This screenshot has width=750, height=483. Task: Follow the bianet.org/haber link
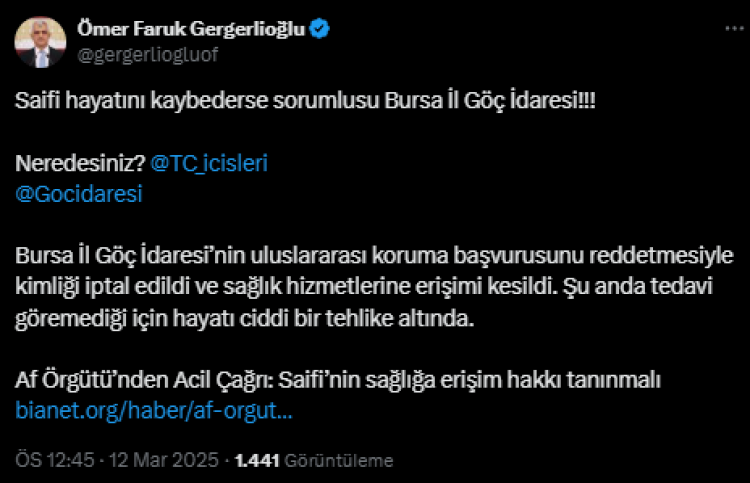coord(154,410)
